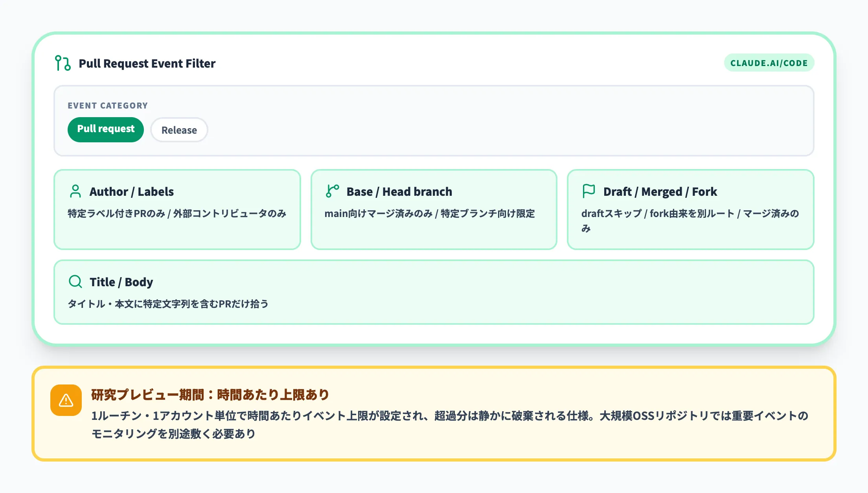Viewport: 868px width, 493px height.
Task: Choose the Base / Head branch filter heading
Action: (x=399, y=191)
